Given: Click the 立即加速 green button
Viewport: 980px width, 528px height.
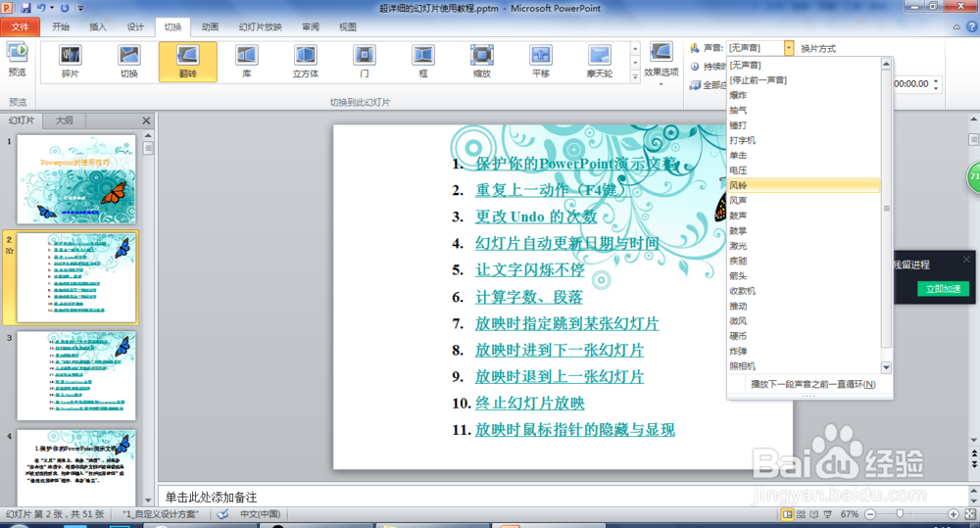Looking at the screenshot, I should tap(943, 289).
